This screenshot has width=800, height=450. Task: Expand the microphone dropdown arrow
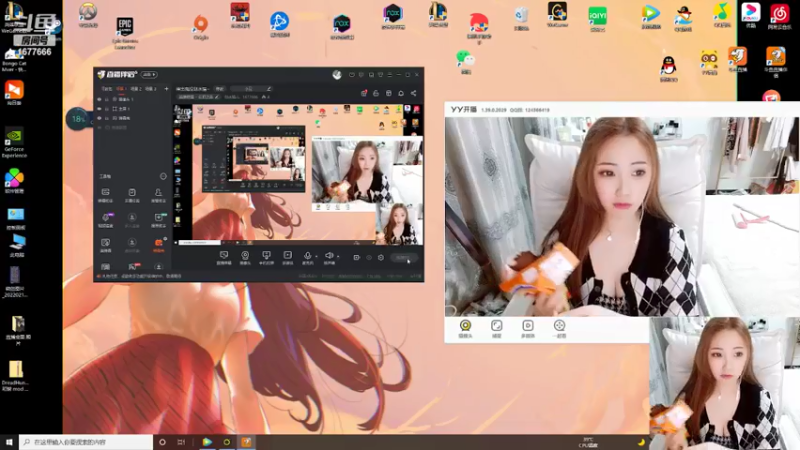click(316, 256)
